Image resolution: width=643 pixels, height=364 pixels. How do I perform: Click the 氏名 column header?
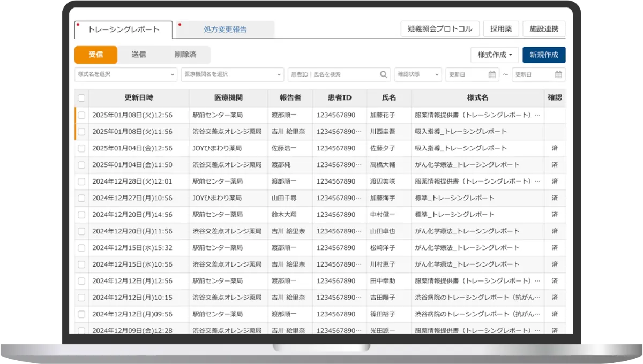[x=389, y=98]
